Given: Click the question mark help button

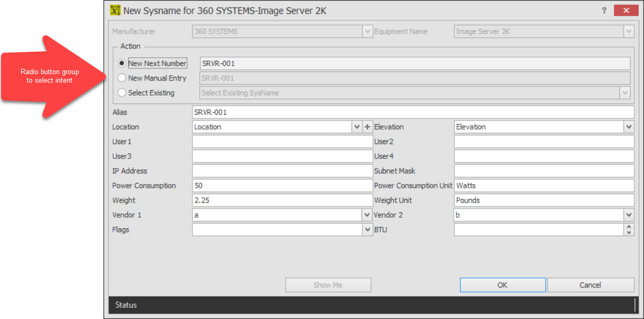Looking at the screenshot, I should [x=604, y=10].
